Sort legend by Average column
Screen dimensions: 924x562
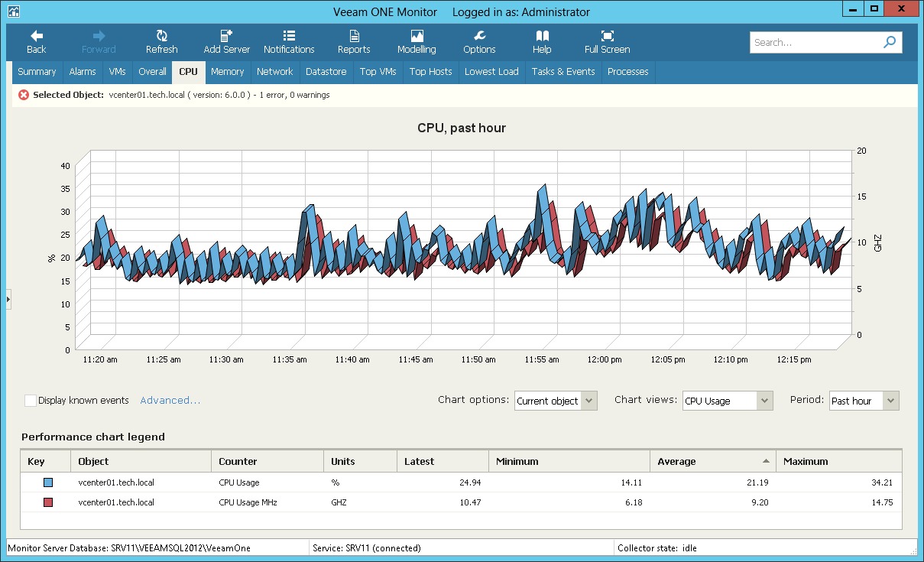[x=712, y=461]
